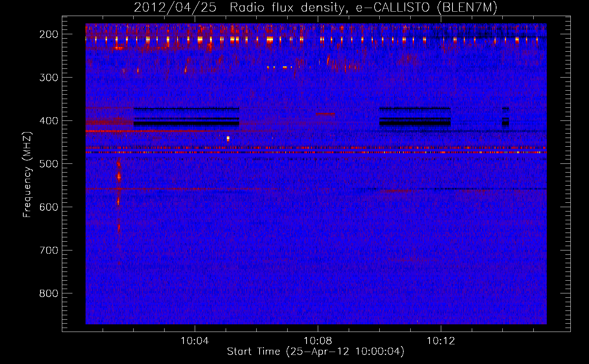Click the plot title "2012/04/25 Radio flux density, e-CALLISTO (BLEN7M)"
Viewport: 589px width, 364px height.
click(315, 7)
